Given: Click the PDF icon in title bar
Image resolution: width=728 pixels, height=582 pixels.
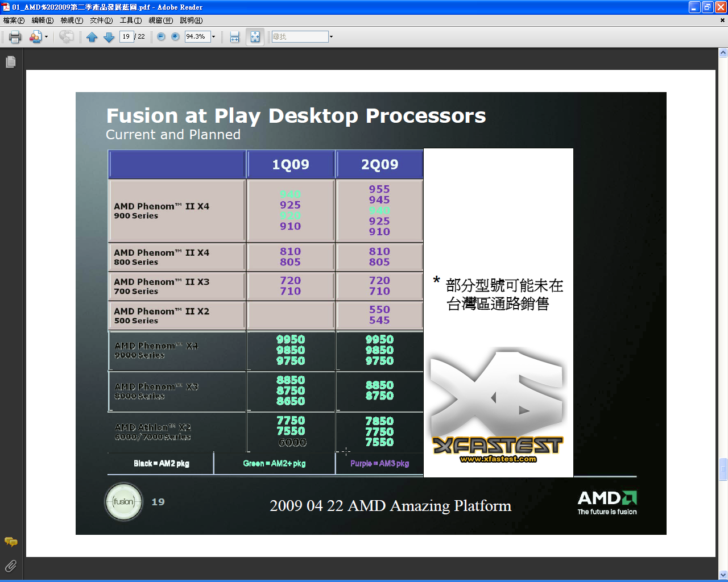Looking at the screenshot, I should click(6, 7).
